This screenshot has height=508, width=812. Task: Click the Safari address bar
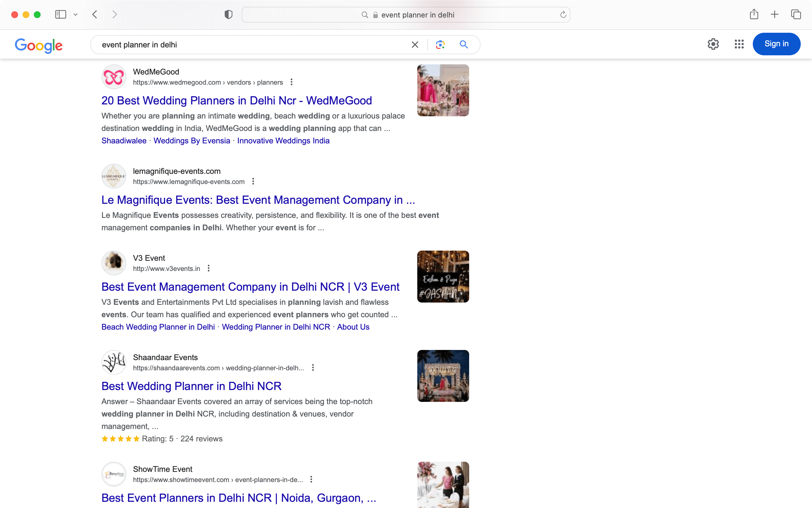[x=406, y=15]
